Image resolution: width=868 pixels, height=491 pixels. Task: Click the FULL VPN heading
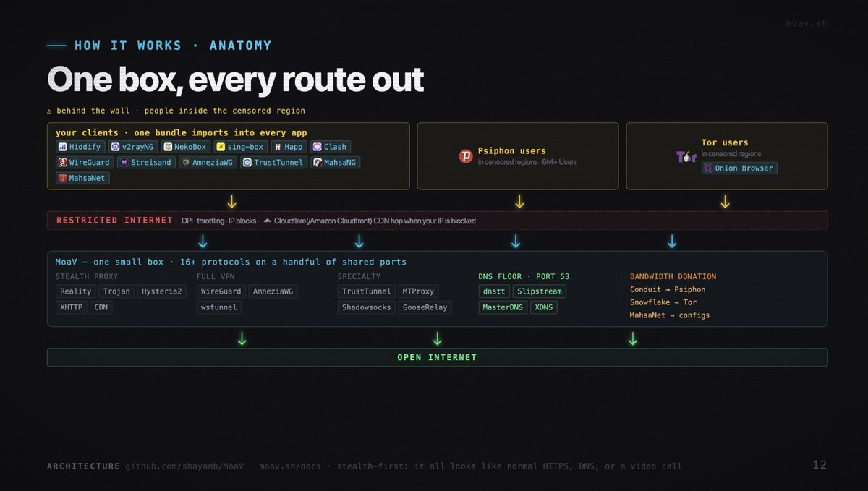(x=218, y=276)
